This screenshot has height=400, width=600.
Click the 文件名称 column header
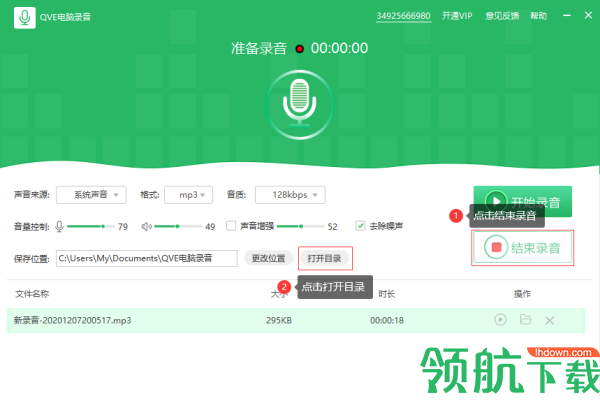32,294
